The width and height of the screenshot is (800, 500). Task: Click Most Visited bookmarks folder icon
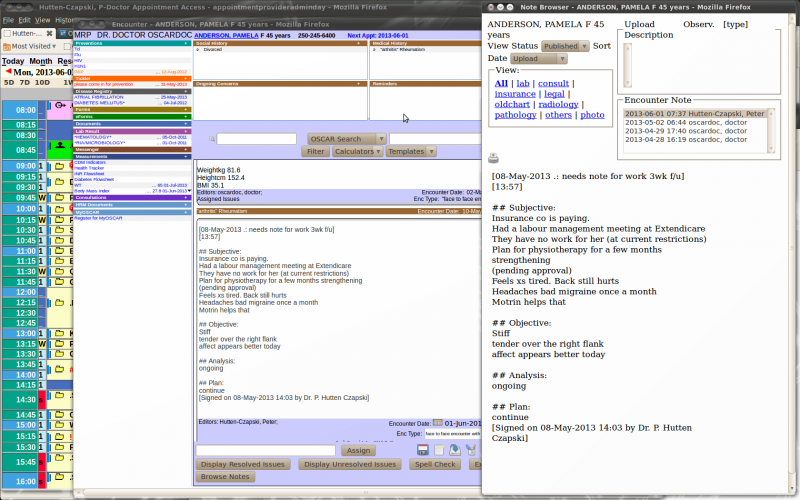click(x=7, y=46)
